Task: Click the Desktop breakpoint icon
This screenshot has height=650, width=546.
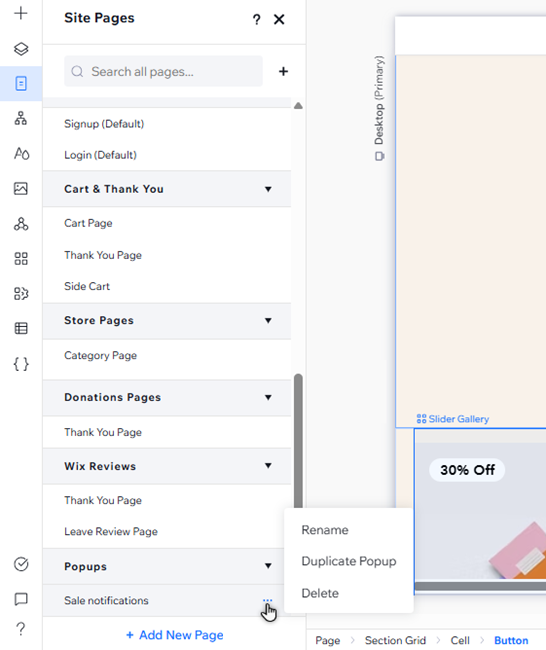Action: (x=379, y=156)
